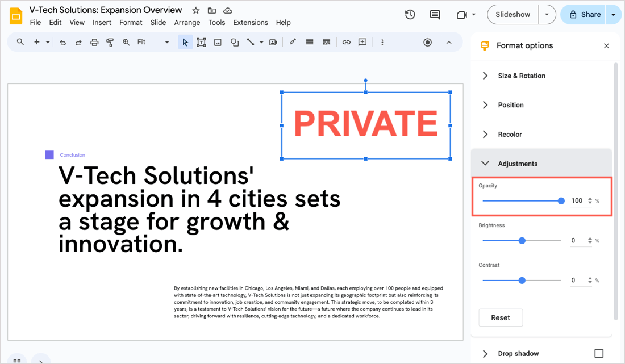This screenshot has height=364, width=625.
Task: Click the insert video toolbar icon
Action: tap(273, 42)
